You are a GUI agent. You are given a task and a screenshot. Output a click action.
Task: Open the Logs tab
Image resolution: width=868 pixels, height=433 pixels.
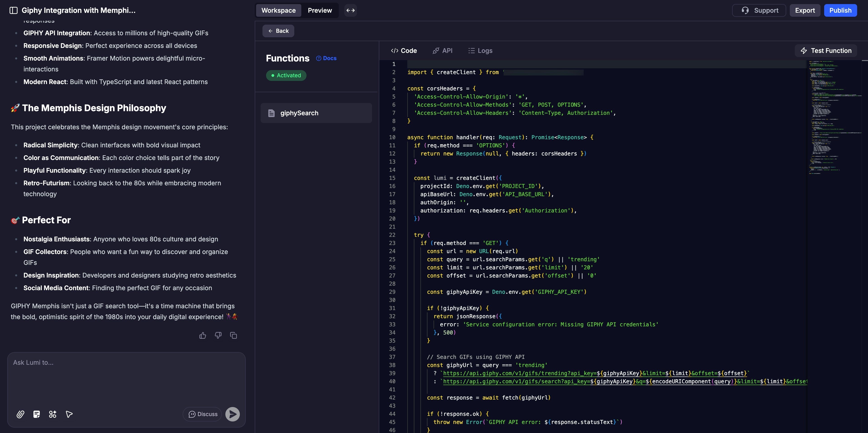pos(480,51)
